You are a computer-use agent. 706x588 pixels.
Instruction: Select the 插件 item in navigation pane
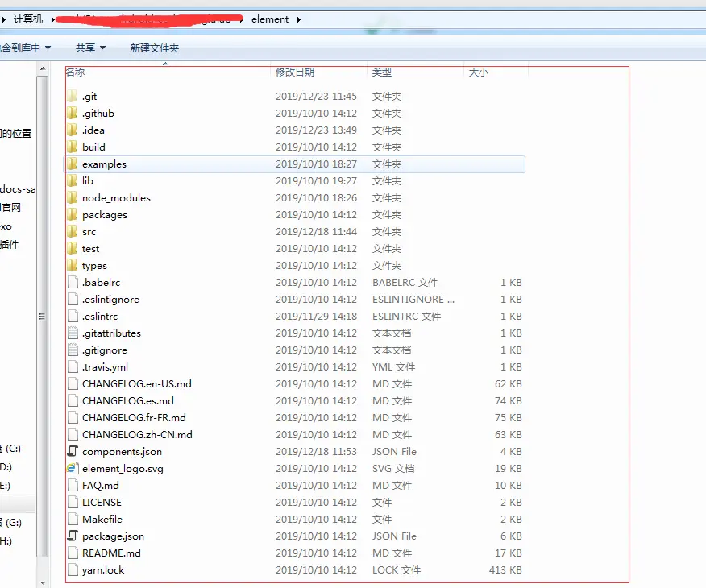click(10, 244)
